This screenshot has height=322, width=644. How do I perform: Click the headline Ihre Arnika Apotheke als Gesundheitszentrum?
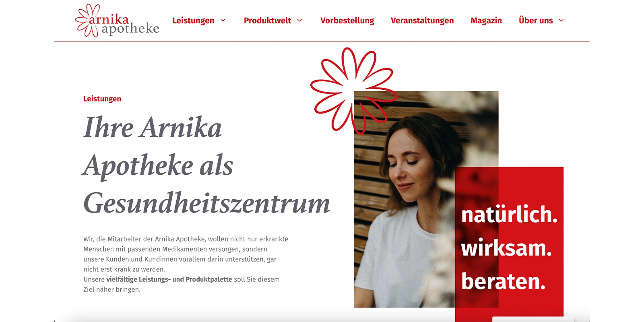click(x=206, y=165)
